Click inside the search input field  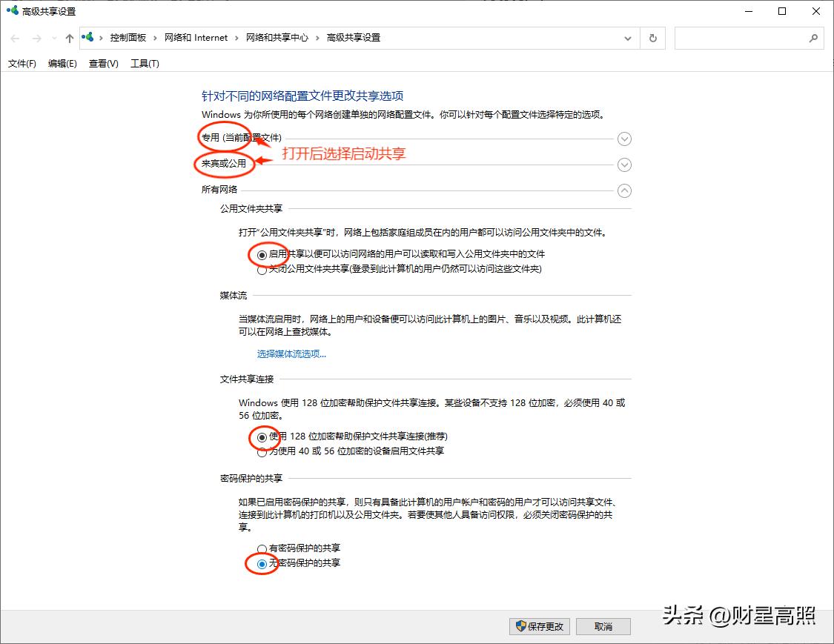click(x=741, y=37)
